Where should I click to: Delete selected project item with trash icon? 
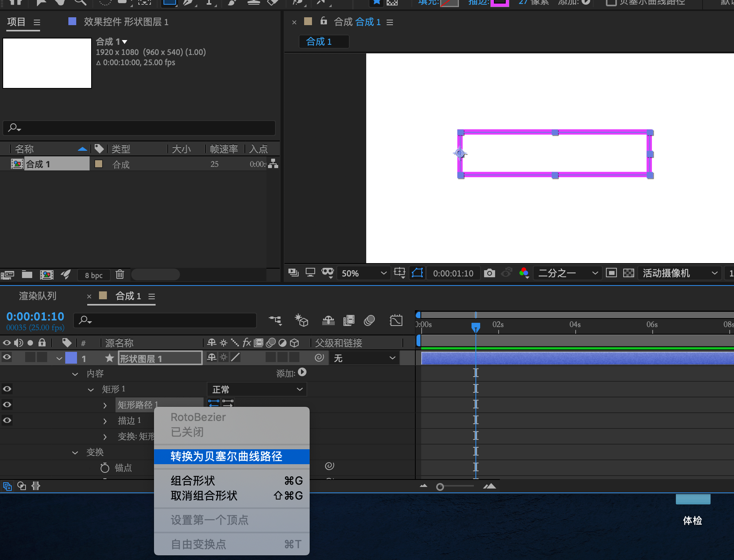click(x=120, y=275)
